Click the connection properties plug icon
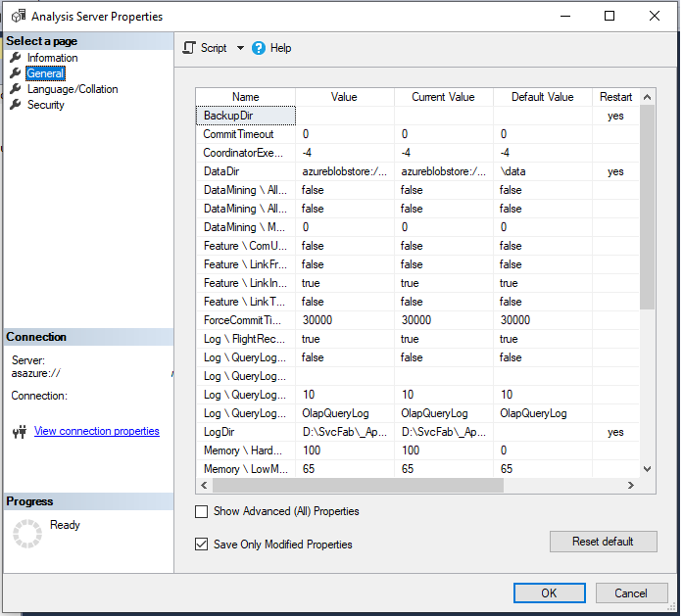Screen dimensions: 683x616 [20, 432]
